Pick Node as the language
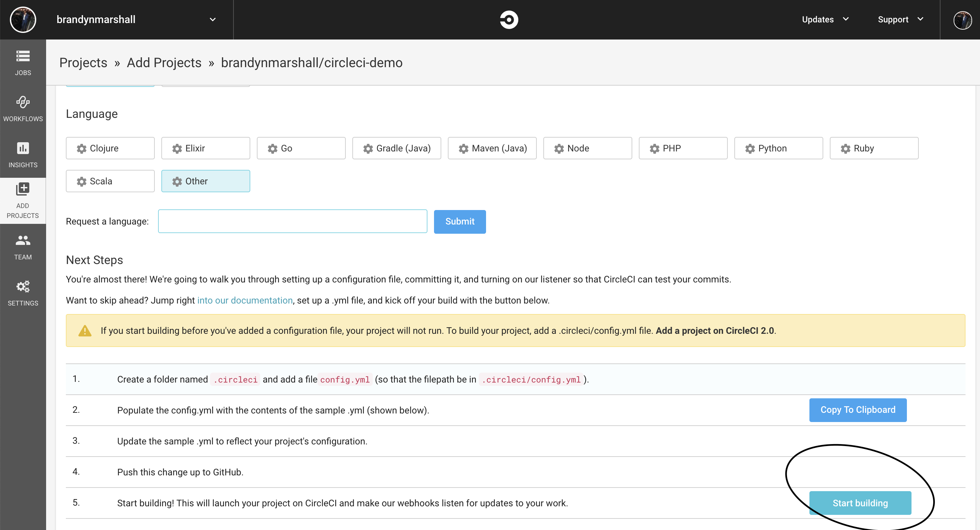This screenshot has height=530, width=980. (587, 148)
